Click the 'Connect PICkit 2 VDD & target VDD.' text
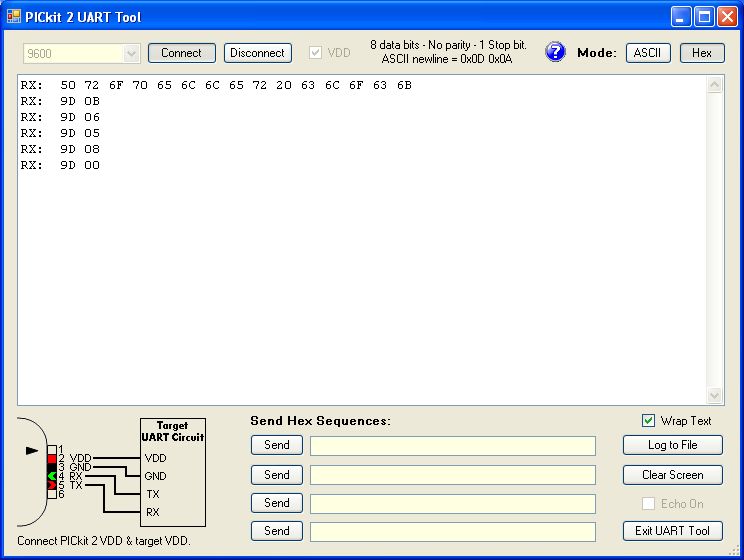The height and width of the screenshot is (560, 744). tap(104, 541)
